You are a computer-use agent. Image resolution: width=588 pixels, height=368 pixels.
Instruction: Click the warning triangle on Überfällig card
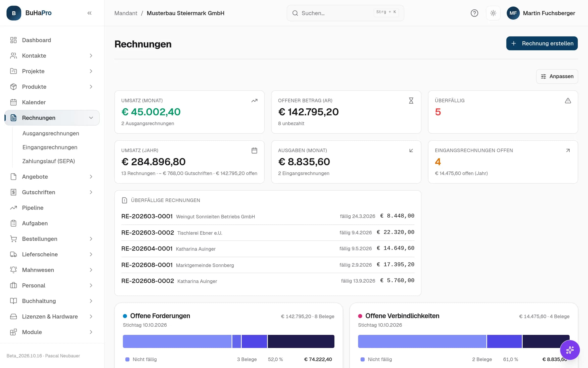pos(568,101)
